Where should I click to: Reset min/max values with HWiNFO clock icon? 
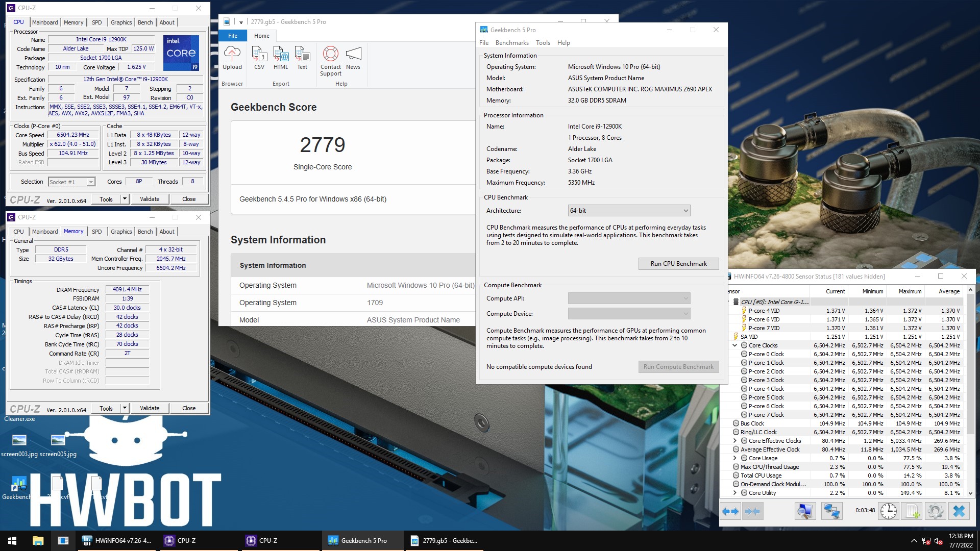coord(889,511)
